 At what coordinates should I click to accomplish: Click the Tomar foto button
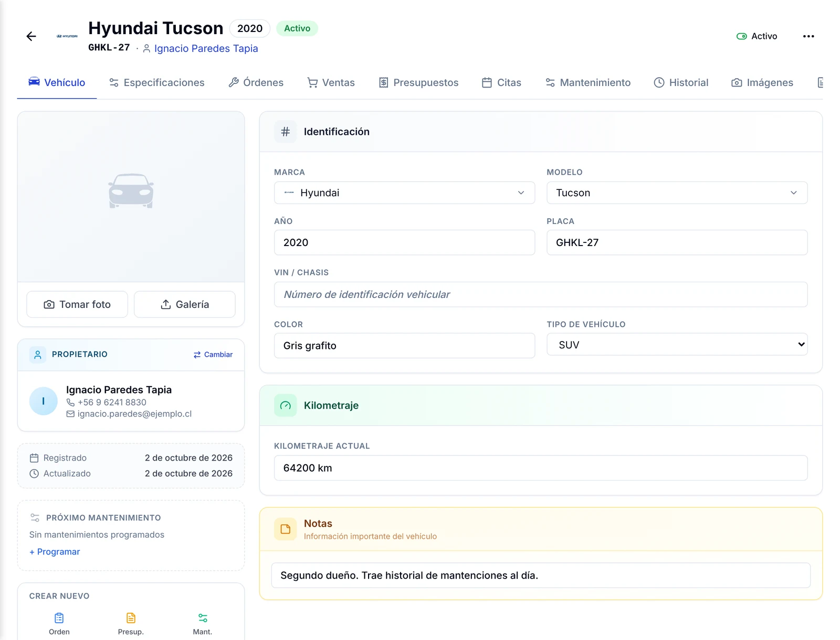pyautogui.click(x=77, y=304)
